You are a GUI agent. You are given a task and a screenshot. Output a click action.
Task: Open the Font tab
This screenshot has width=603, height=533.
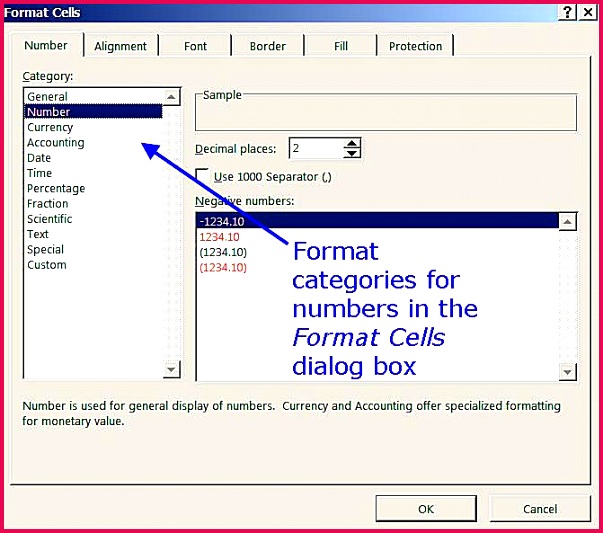click(x=195, y=46)
